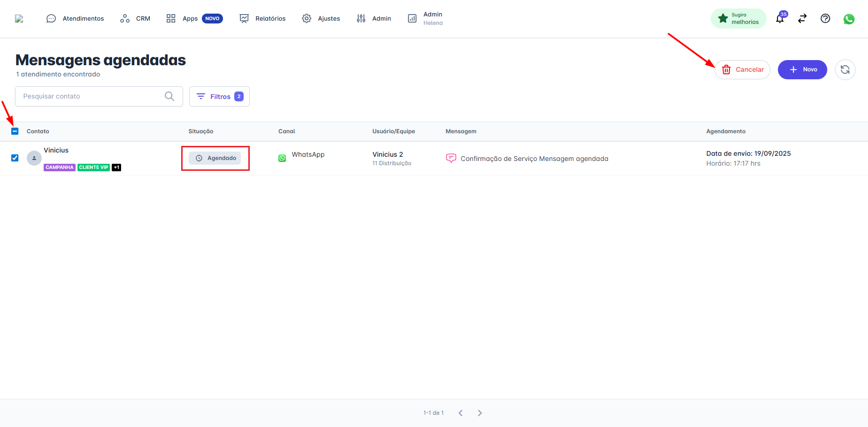Screen dimensions: 868x427
Task: Click the Novo button
Action: (802, 70)
